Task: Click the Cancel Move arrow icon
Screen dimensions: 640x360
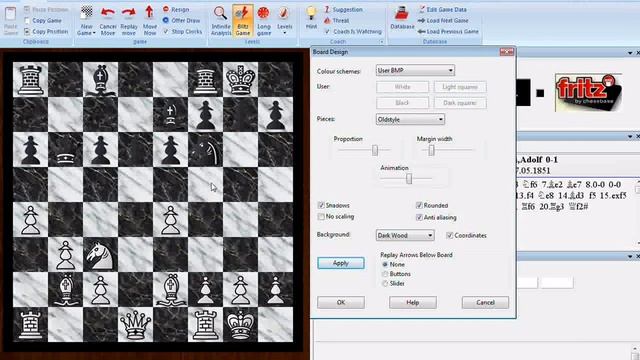Action: (108, 13)
